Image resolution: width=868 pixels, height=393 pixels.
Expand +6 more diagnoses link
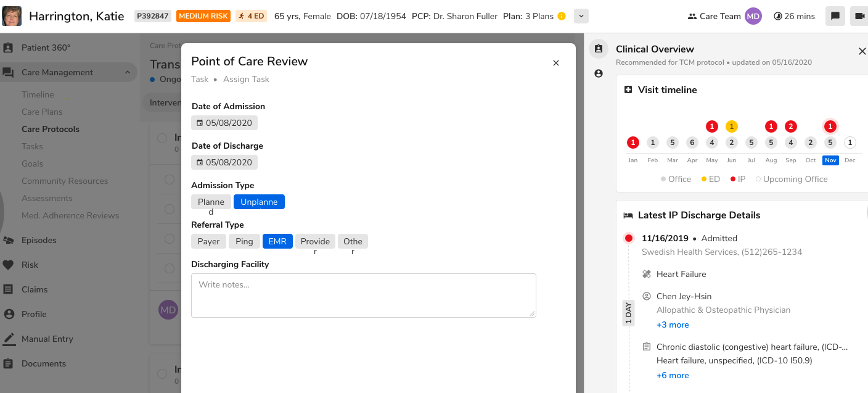673,375
